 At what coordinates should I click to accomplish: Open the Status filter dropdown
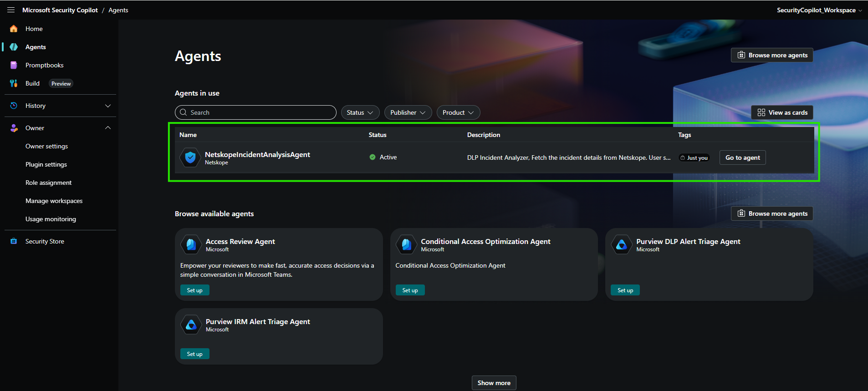360,112
